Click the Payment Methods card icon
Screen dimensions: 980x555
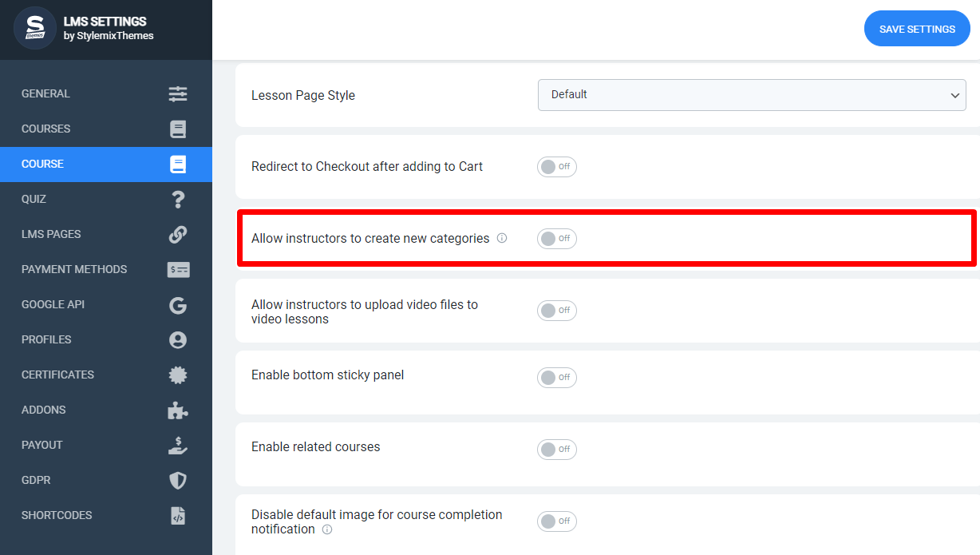click(178, 269)
